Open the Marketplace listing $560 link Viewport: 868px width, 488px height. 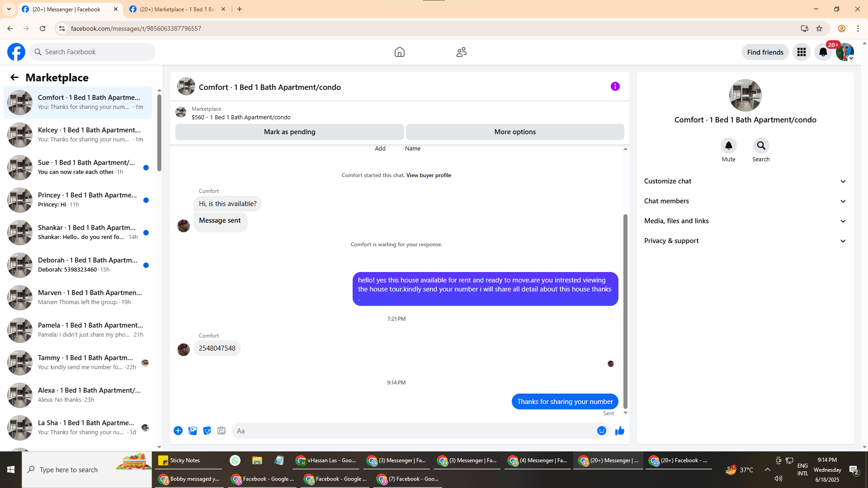[x=241, y=117]
